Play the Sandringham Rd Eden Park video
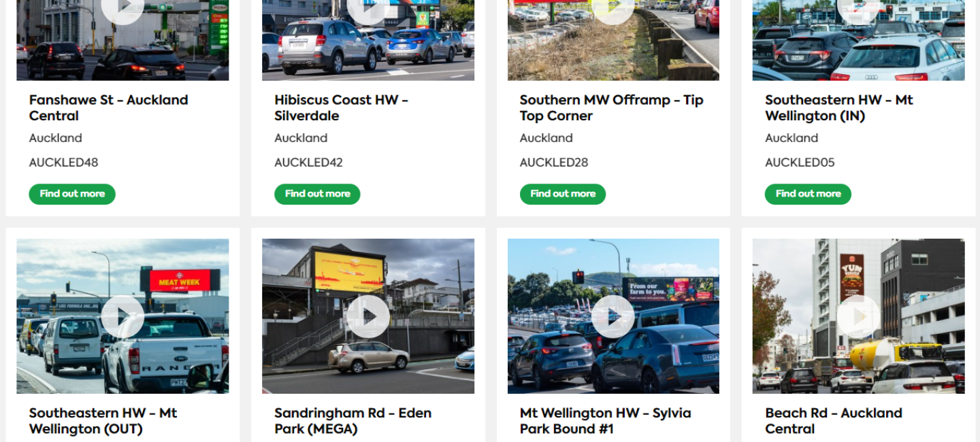This screenshot has height=442, width=980. coord(368,316)
